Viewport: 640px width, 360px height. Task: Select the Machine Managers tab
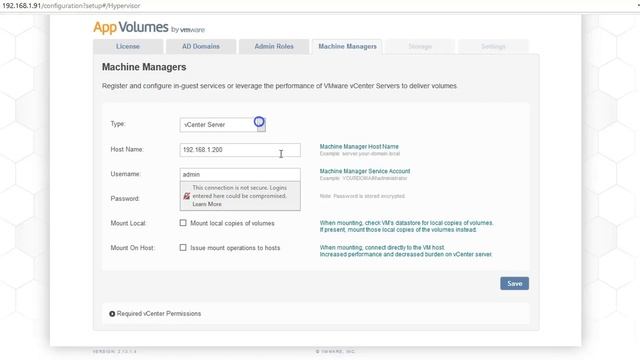[347, 47]
